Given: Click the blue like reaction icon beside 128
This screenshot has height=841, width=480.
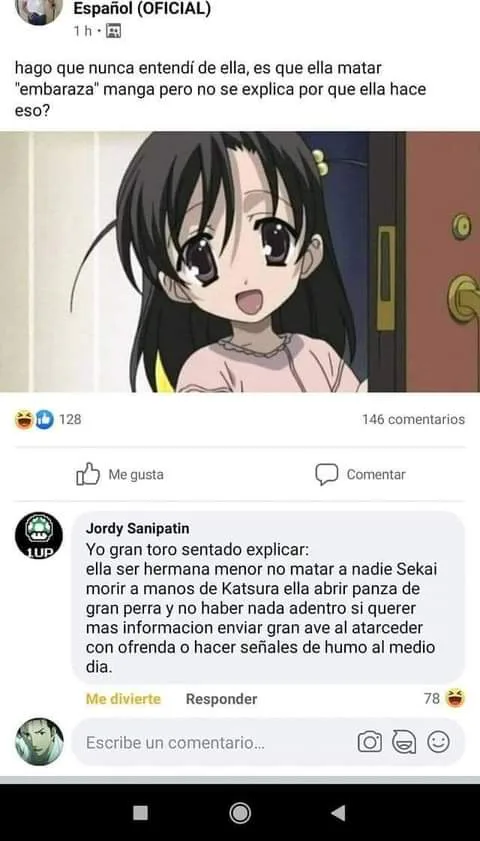Looking at the screenshot, I should 45,419.
